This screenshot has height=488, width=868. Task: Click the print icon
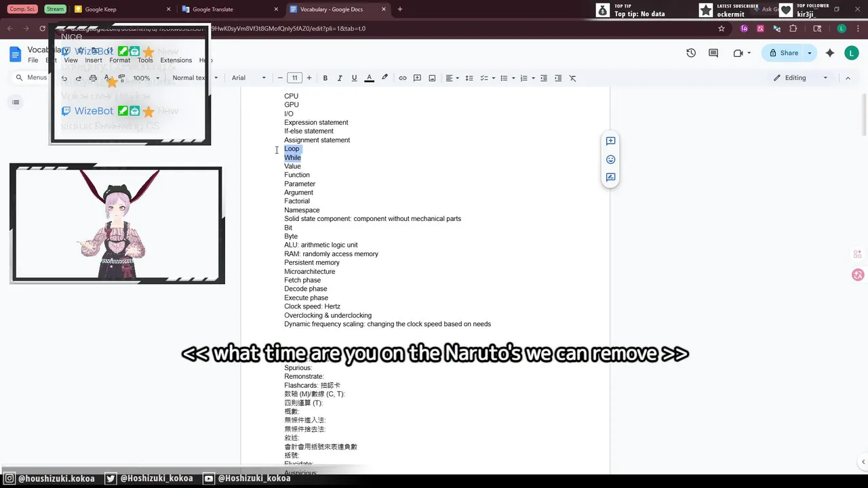tap(93, 78)
